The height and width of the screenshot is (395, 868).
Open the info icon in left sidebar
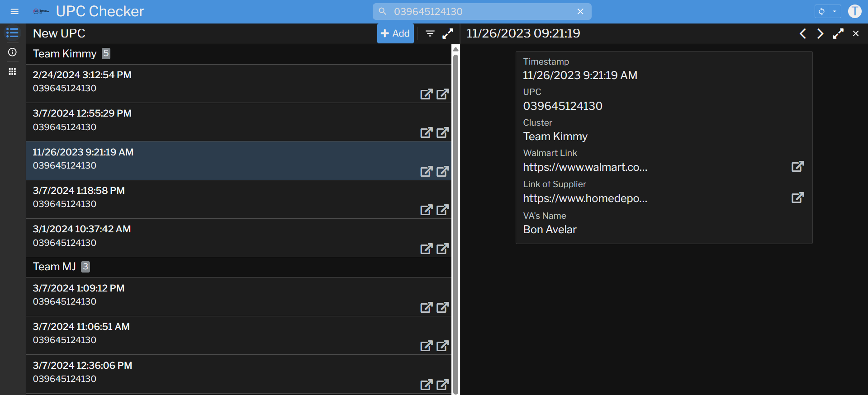tap(12, 52)
